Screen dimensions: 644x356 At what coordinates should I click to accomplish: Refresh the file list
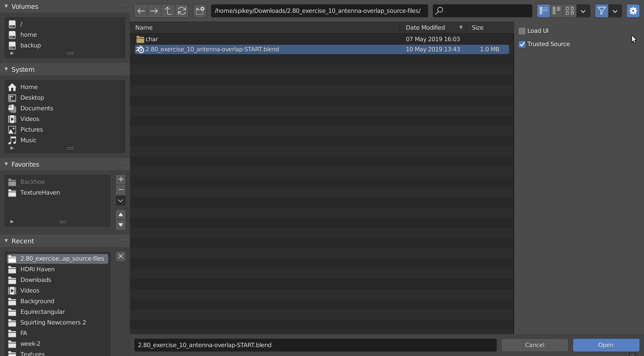click(182, 11)
